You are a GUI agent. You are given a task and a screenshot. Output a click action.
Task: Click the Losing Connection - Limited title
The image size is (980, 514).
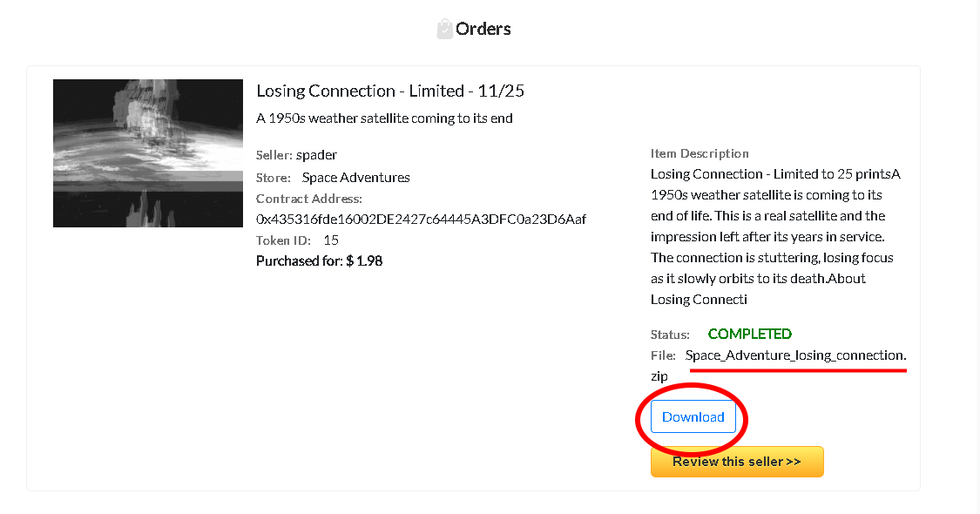tap(390, 91)
